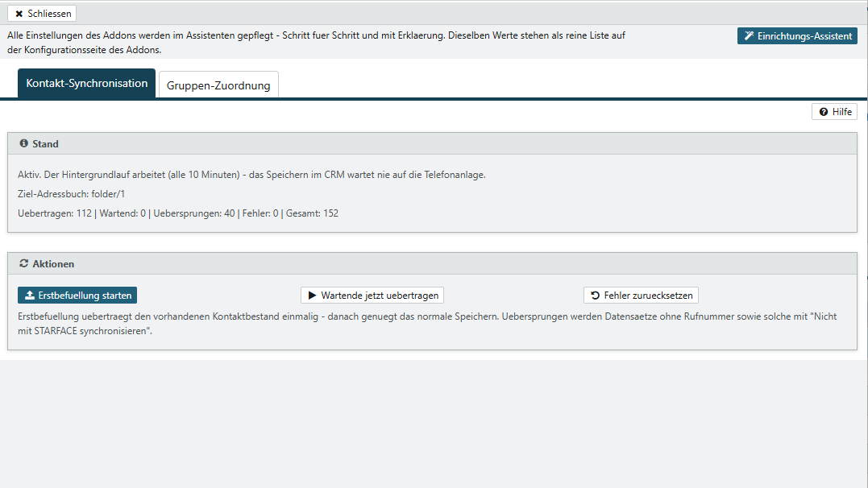Image resolution: width=868 pixels, height=488 pixels.
Task: Reset errors via Fehler zuruecksetzen
Action: pyautogui.click(x=641, y=296)
